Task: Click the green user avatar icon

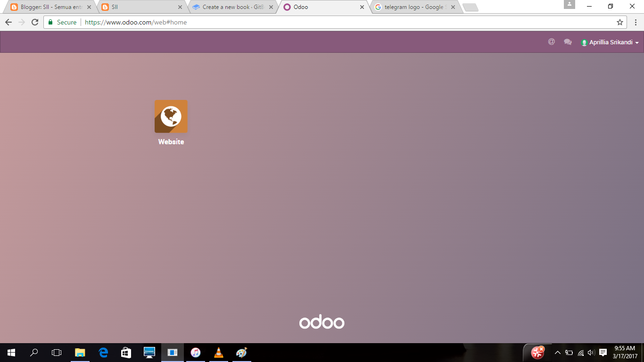Action: (584, 42)
